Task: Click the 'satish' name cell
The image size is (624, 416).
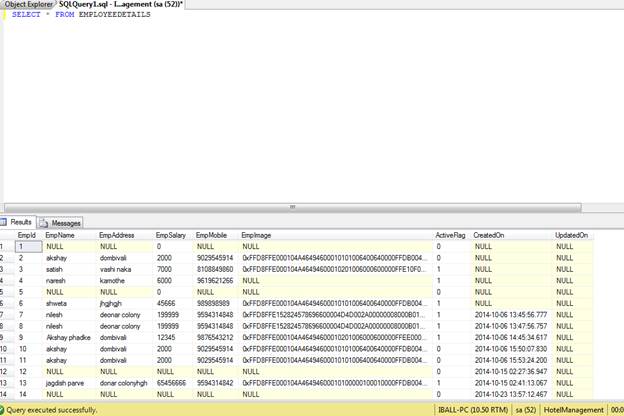Action: click(x=70, y=270)
